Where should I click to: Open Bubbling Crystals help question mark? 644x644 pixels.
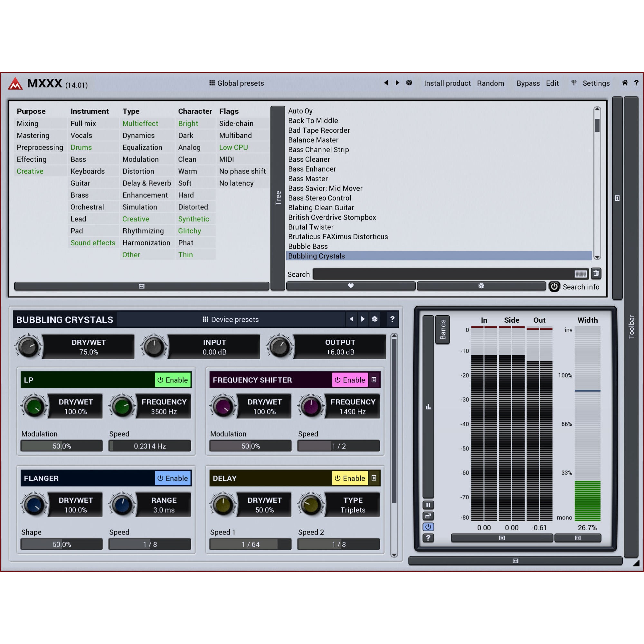[x=392, y=319]
